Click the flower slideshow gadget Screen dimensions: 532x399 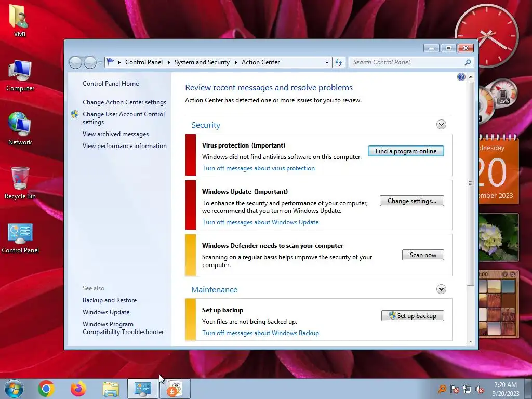(498, 237)
